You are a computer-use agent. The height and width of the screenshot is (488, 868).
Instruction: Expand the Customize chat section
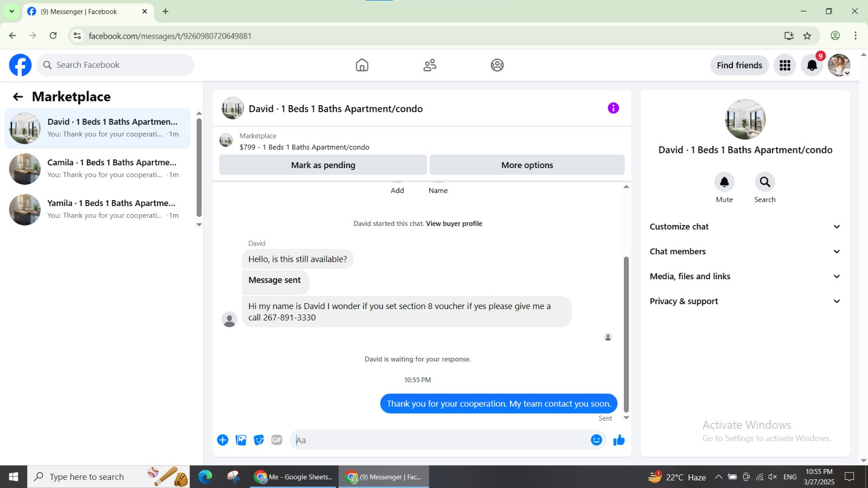745,227
